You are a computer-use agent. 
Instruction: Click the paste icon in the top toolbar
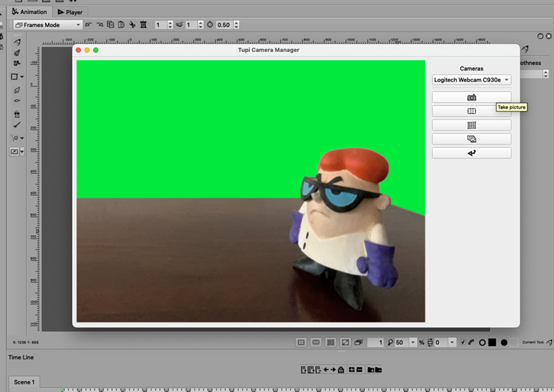click(x=121, y=25)
